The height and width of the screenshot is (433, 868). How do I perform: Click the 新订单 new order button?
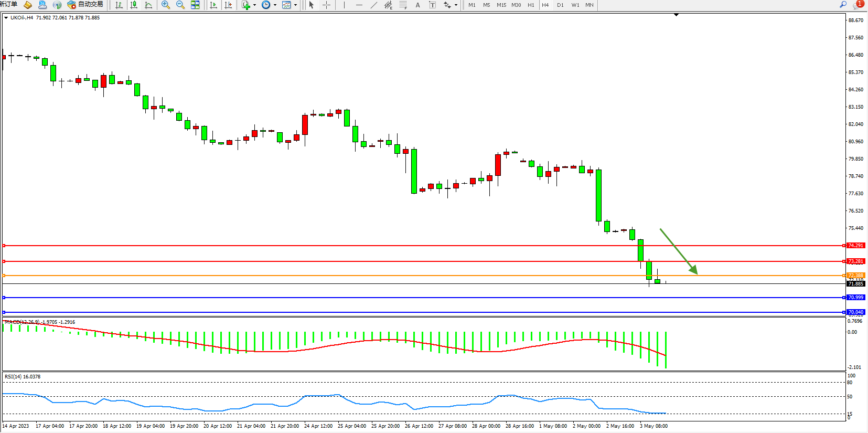click(x=8, y=4)
